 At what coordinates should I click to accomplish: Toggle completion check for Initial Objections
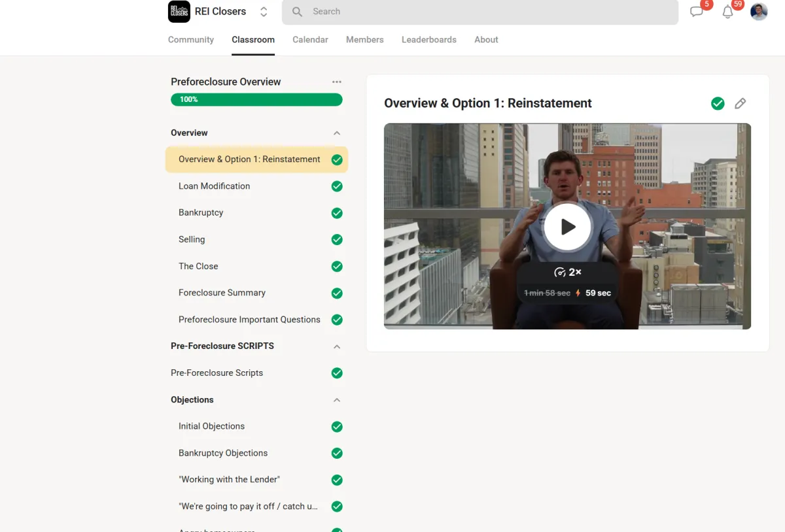coord(337,427)
